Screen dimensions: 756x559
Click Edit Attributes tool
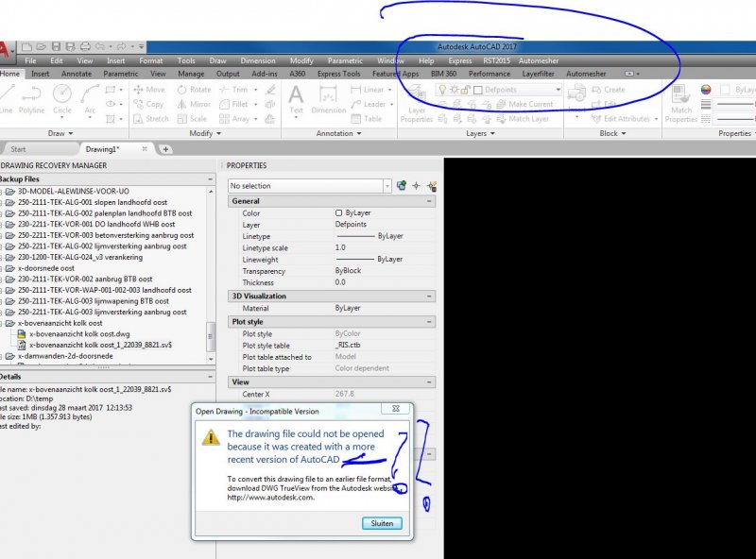tap(621, 119)
